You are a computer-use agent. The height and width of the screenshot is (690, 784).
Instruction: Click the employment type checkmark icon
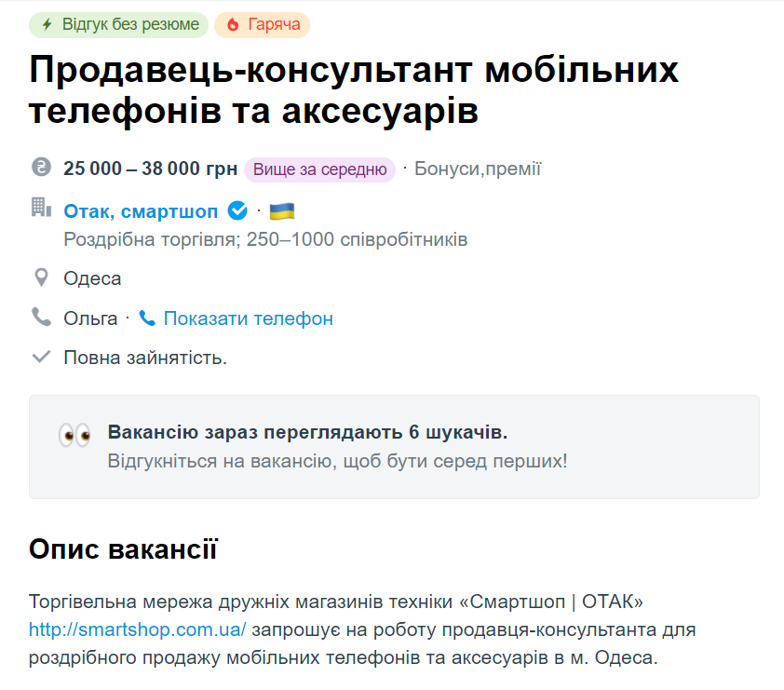[x=41, y=357]
